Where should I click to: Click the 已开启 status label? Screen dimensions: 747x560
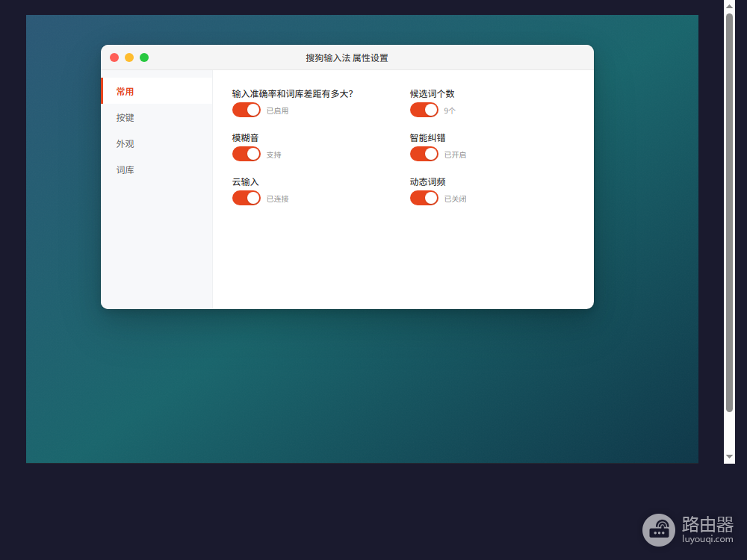(x=456, y=155)
